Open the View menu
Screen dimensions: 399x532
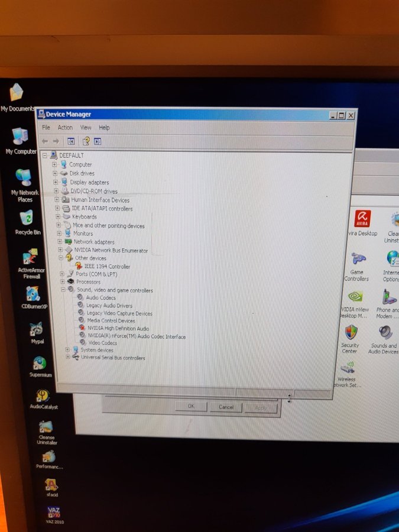(x=86, y=128)
